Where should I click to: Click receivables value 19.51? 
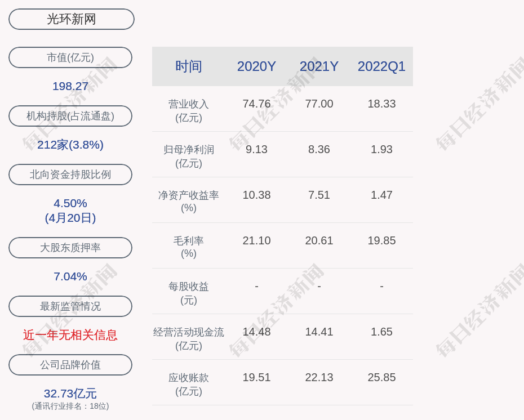click(x=256, y=377)
